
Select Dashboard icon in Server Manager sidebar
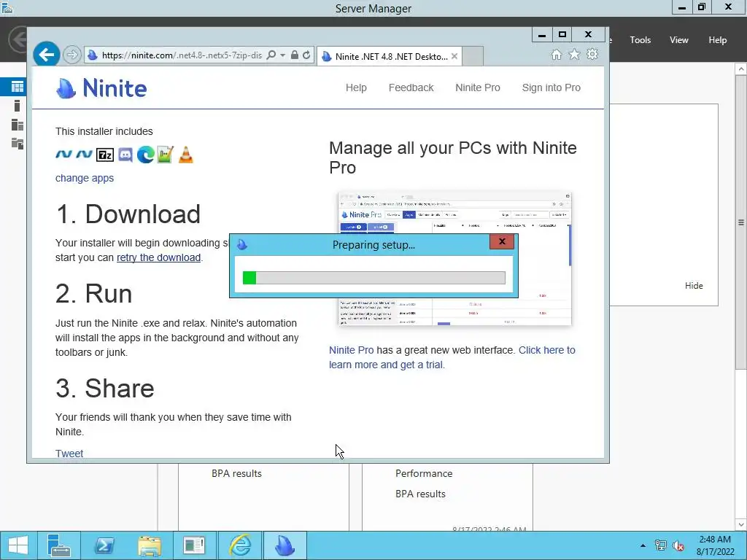tap(18, 86)
